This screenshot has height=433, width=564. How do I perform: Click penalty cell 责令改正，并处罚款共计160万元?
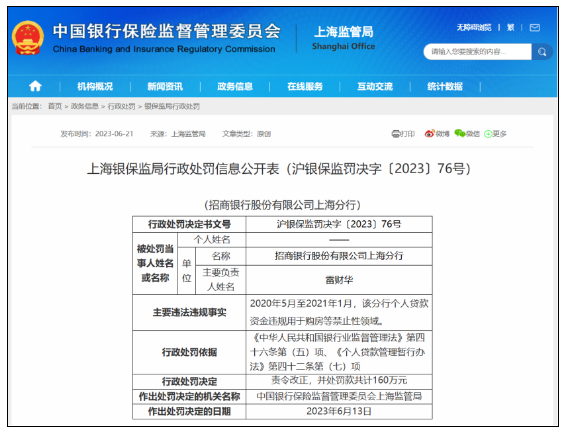(339, 381)
